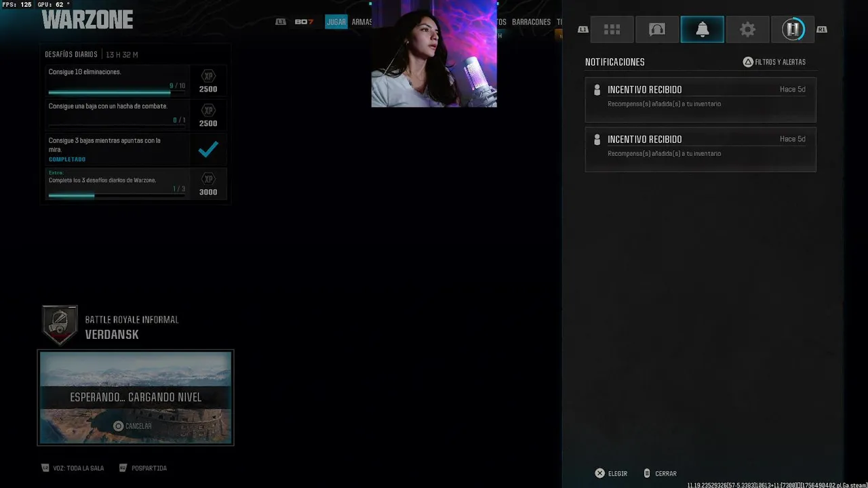Click Elegir at the bottom

[611, 473]
